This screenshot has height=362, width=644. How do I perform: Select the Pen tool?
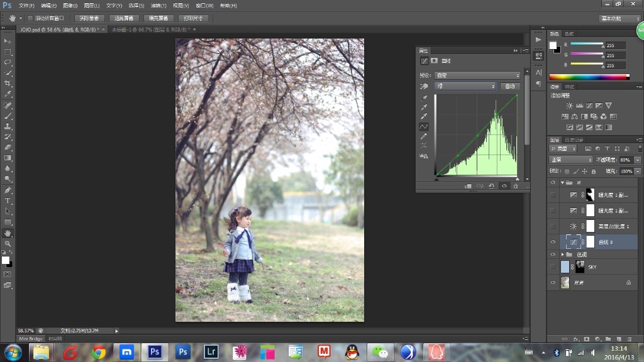tap(8, 190)
